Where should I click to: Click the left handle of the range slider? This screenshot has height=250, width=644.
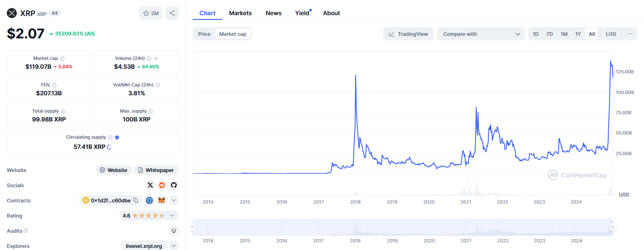coord(192,227)
